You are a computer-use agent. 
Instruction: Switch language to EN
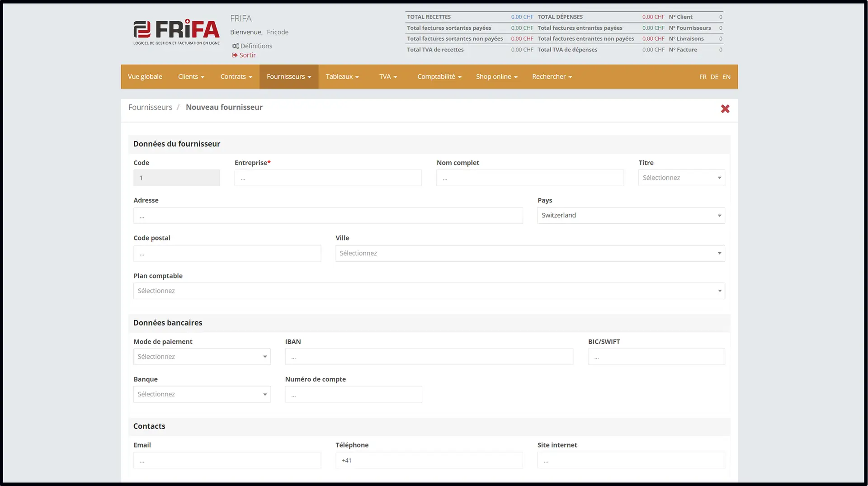(x=726, y=77)
